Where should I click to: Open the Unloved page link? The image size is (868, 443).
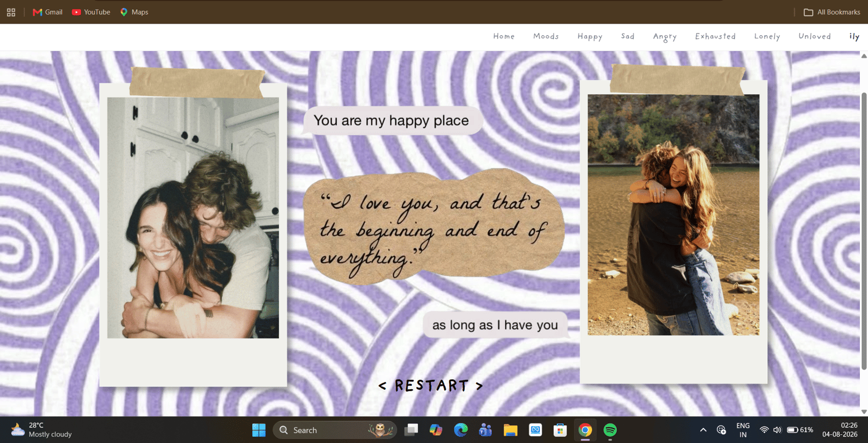pos(815,36)
